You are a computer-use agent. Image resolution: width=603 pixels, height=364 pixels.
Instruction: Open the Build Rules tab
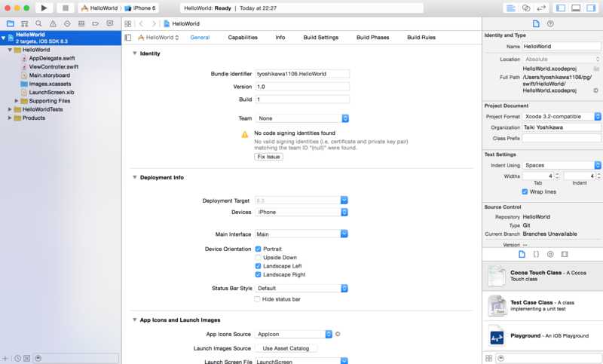click(421, 38)
